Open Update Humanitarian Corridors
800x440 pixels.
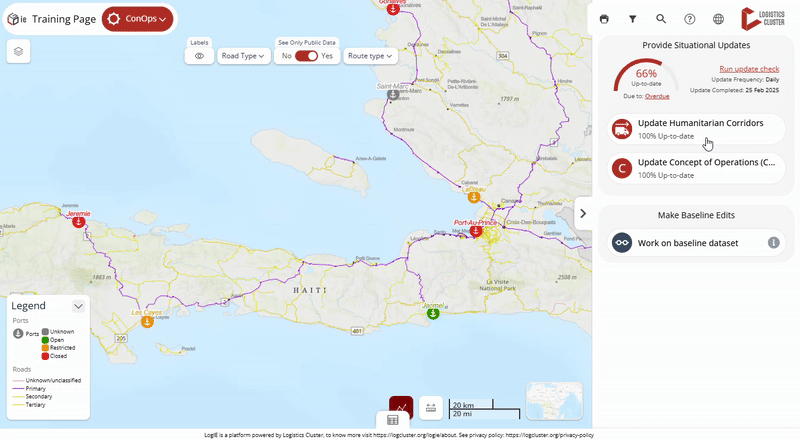pyautogui.click(x=696, y=129)
